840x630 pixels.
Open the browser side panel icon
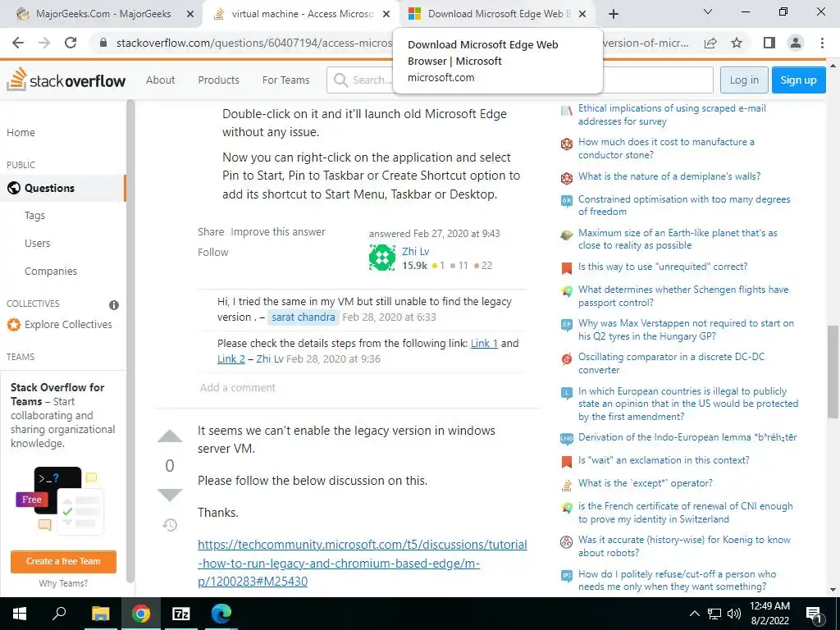769,43
